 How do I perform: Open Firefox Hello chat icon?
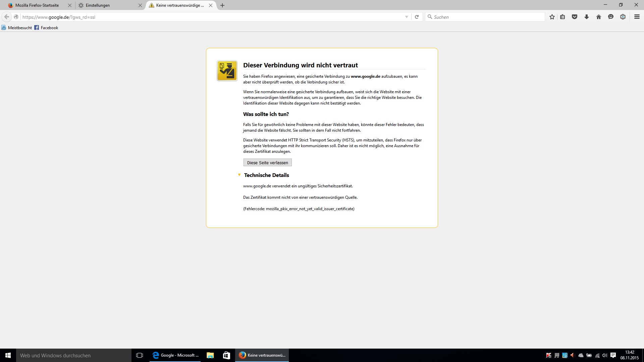[611, 17]
